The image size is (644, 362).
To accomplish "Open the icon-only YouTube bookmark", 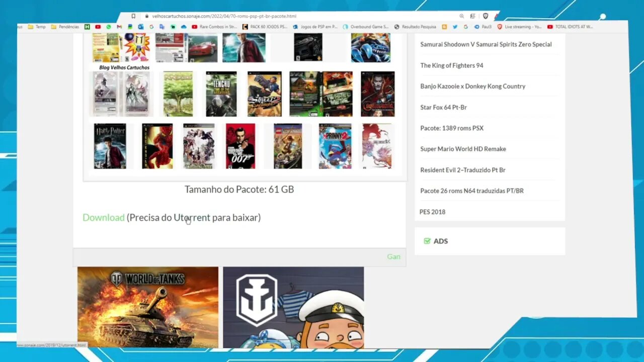I will pyautogui.click(x=98, y=27).
